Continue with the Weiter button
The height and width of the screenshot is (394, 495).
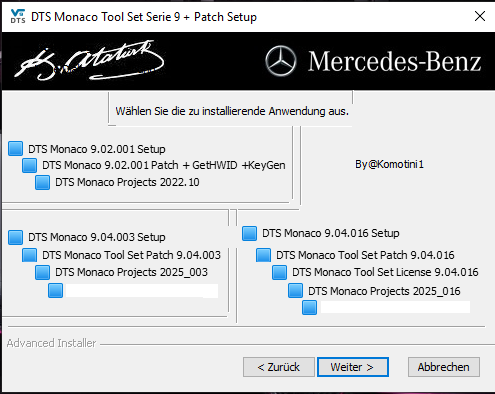[x=353, y=367]
